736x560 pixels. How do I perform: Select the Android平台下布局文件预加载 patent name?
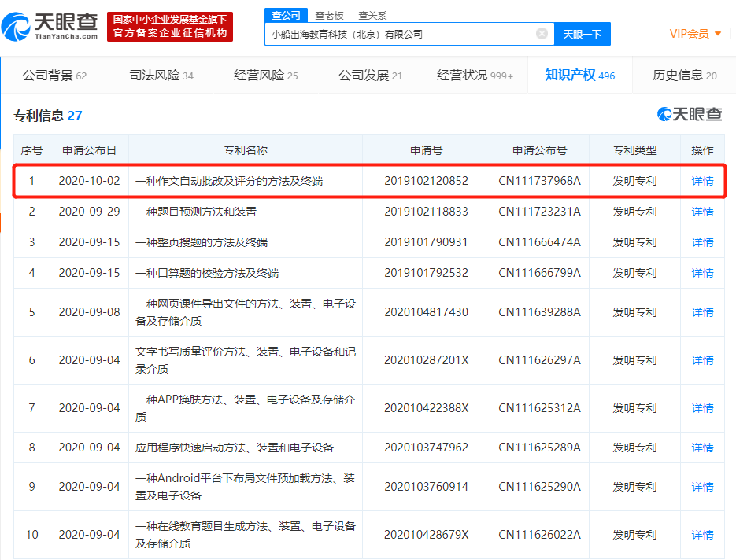click(x=246, y=487)
